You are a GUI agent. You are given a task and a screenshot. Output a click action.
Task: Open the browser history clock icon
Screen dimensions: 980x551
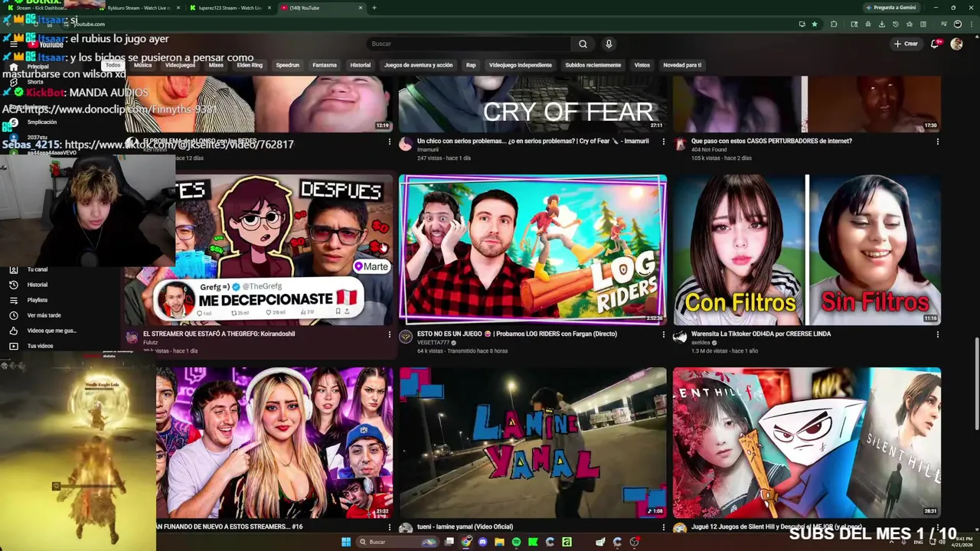896,24
